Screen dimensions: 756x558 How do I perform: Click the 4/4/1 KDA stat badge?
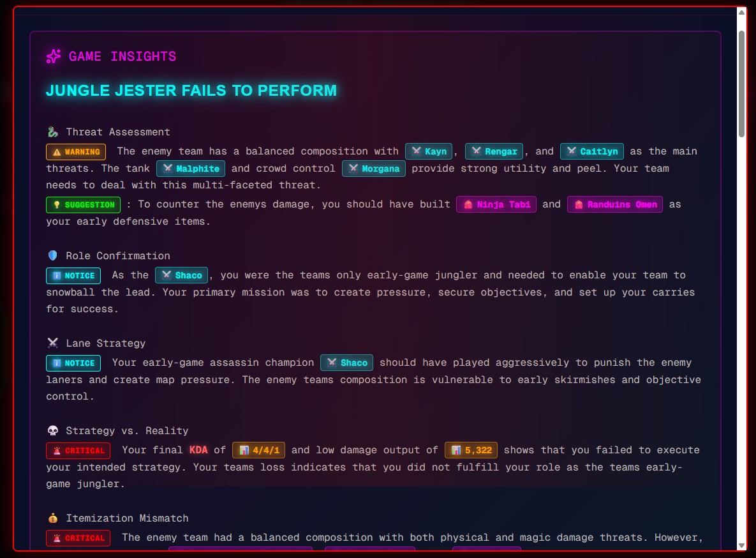pyautogui.click(x=258, y=450)
